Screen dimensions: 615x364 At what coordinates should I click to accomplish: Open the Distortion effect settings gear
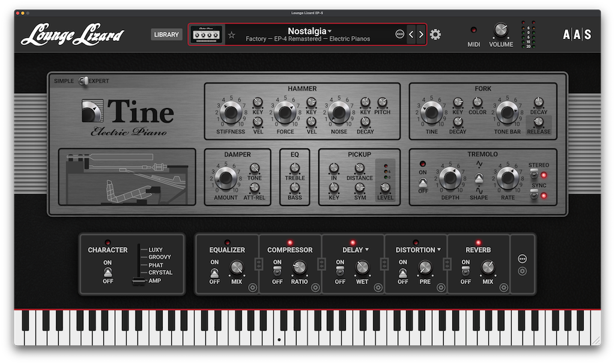pos(441,288)
